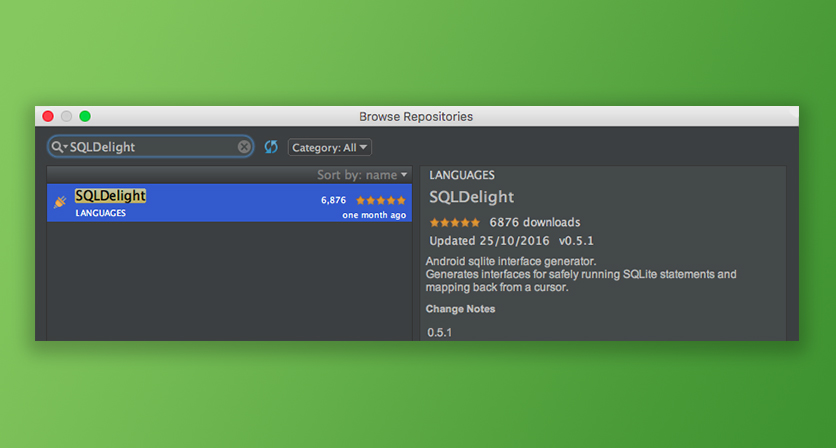Click the LANGUAGES label in the list row
Viewport: 836px width, 448px height.
pos(100,213)
